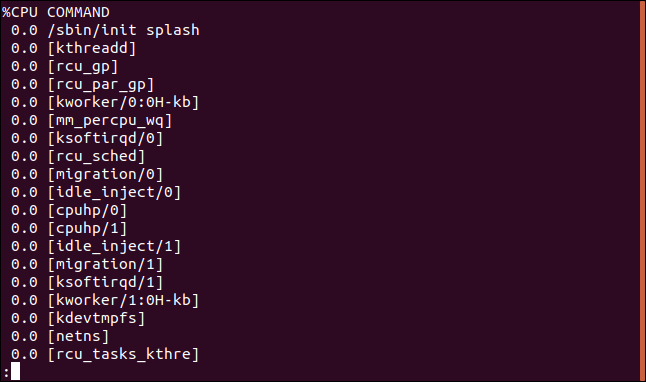Click the %CPU column header

[20, 12]
